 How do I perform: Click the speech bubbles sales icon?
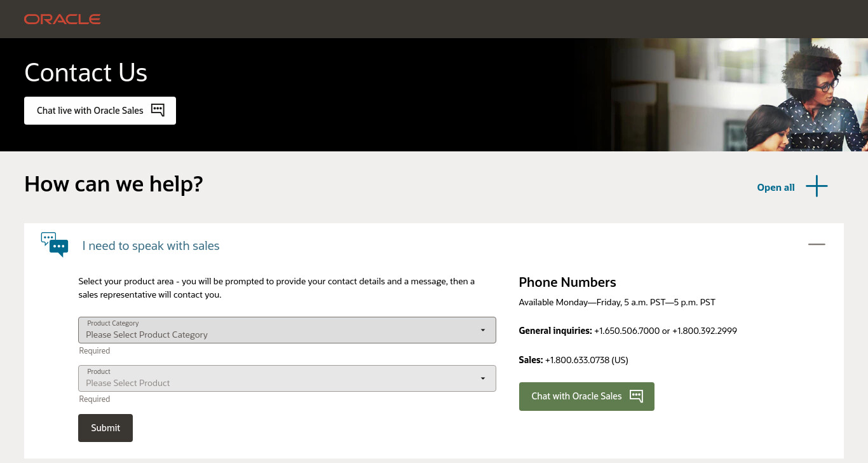click(55, 245)
